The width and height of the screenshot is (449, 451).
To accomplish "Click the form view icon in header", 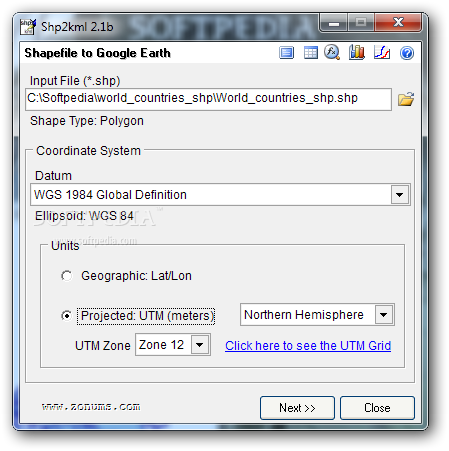I will click(286, 53).
